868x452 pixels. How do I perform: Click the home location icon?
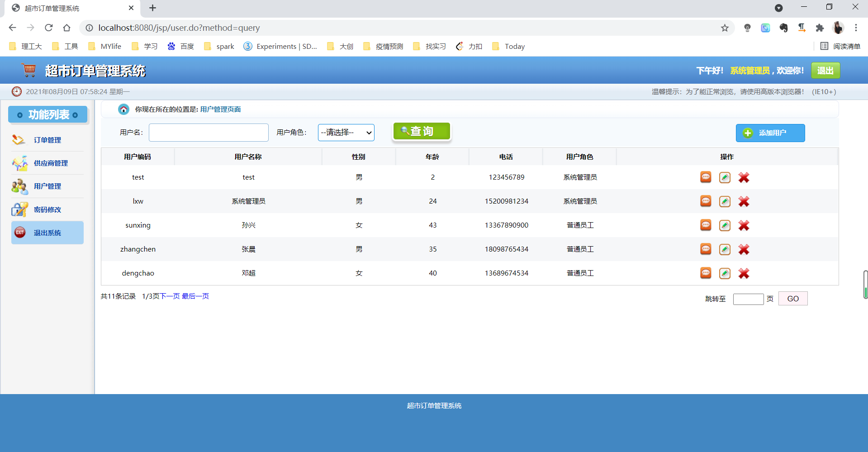pyautogui.click(x=123, y=109)
